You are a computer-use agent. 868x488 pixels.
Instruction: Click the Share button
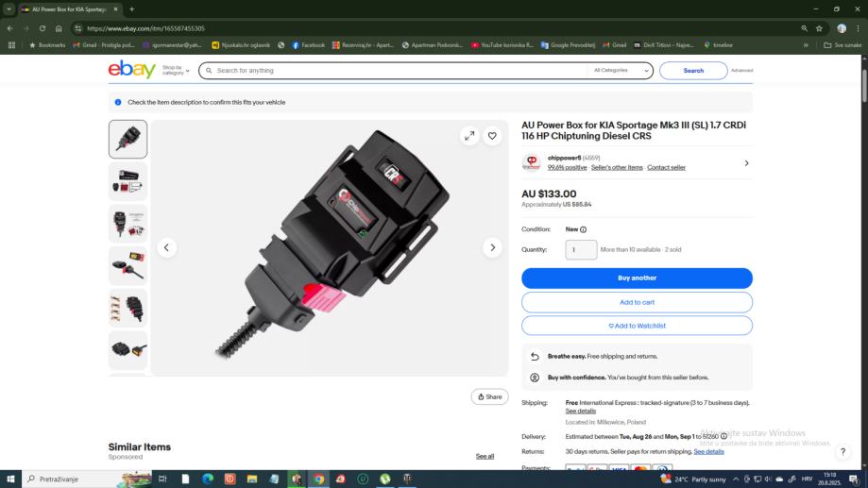pos(490,396)
